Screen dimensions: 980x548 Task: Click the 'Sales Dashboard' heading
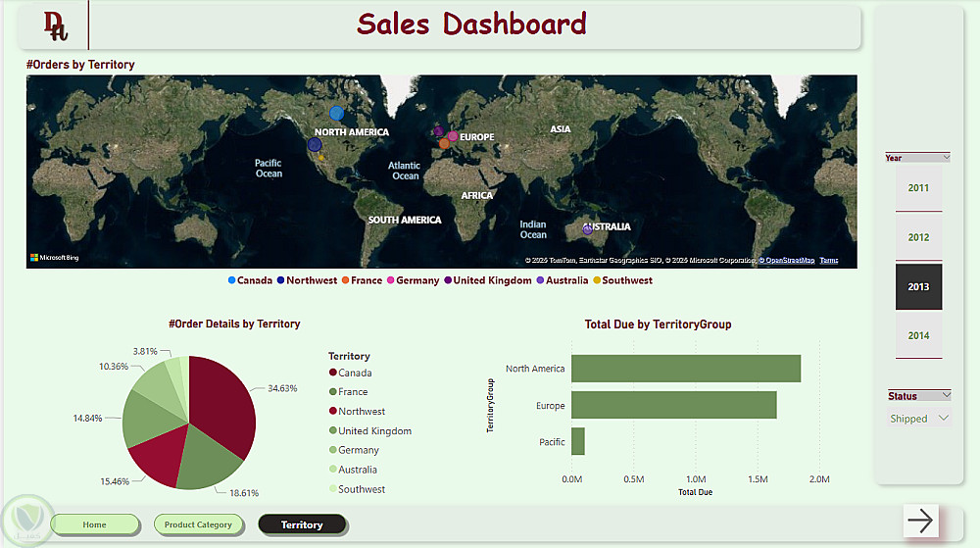tap(472, 24)
